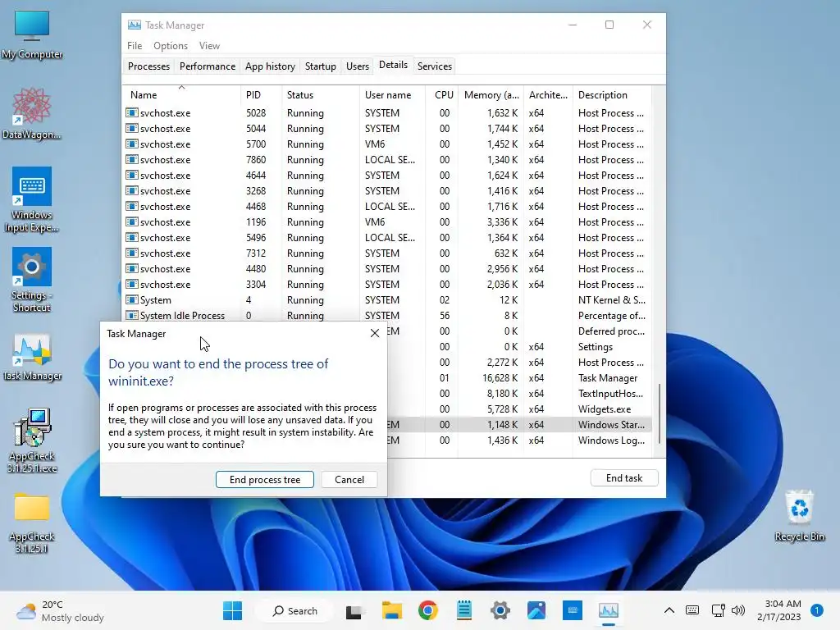Sort by the Name column header
Screen dimensions: 840x630
181,95
